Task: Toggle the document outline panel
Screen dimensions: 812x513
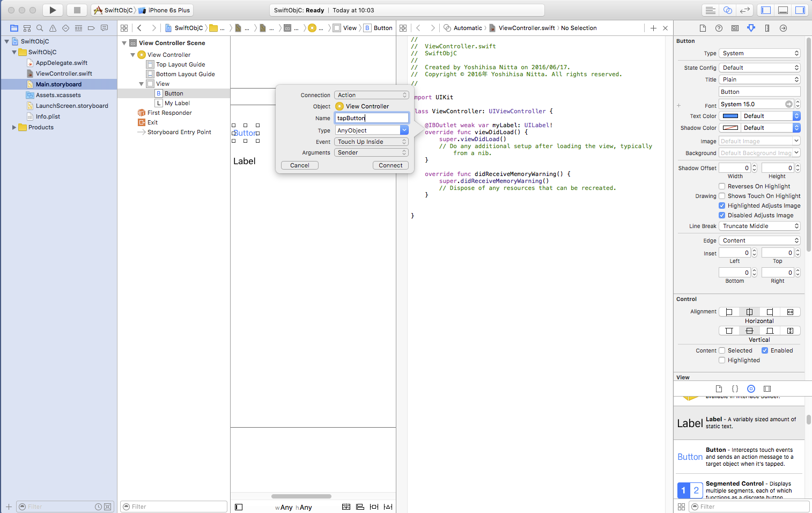Action: coord(239,507)
